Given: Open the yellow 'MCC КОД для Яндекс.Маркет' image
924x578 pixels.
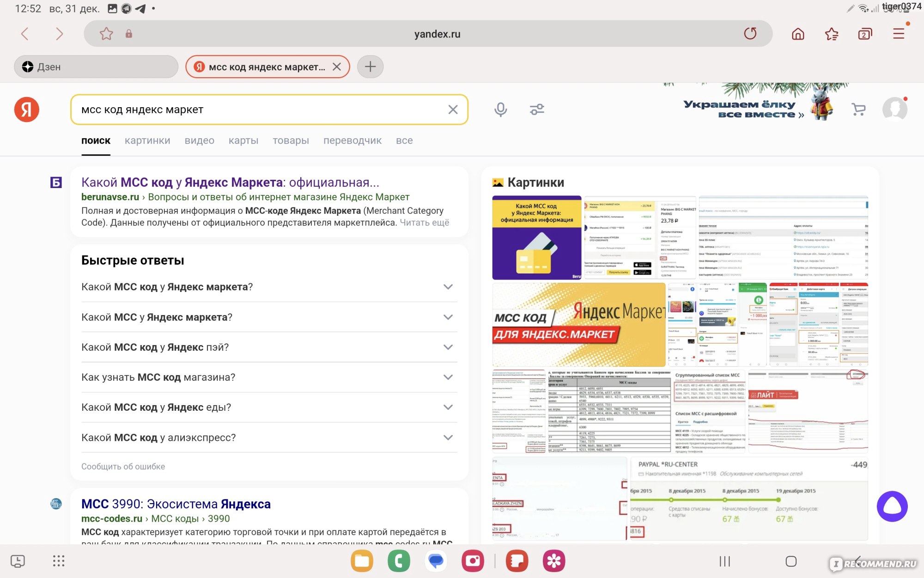Looking at the screenshot, I should 579,325.
